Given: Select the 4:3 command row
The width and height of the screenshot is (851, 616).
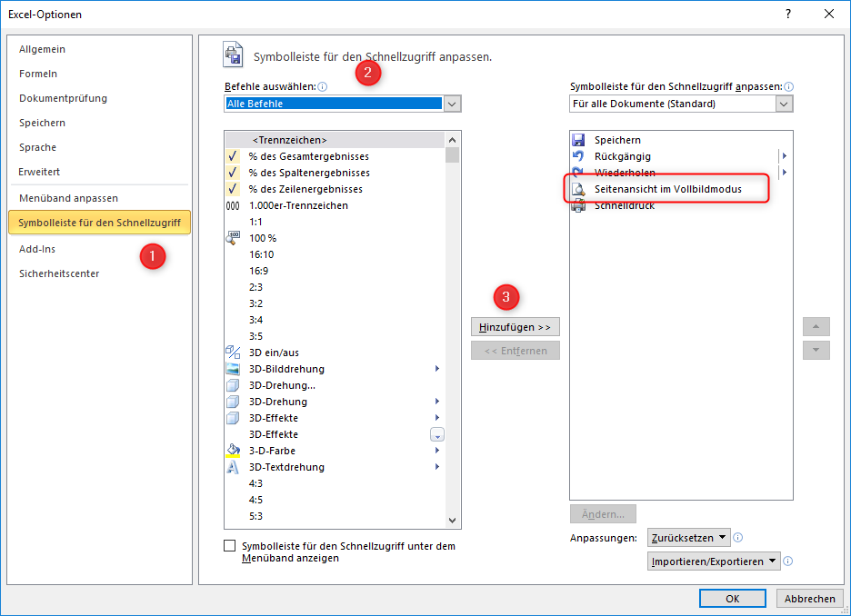Looking at the screenshot, I should click(x=335, y=483).
